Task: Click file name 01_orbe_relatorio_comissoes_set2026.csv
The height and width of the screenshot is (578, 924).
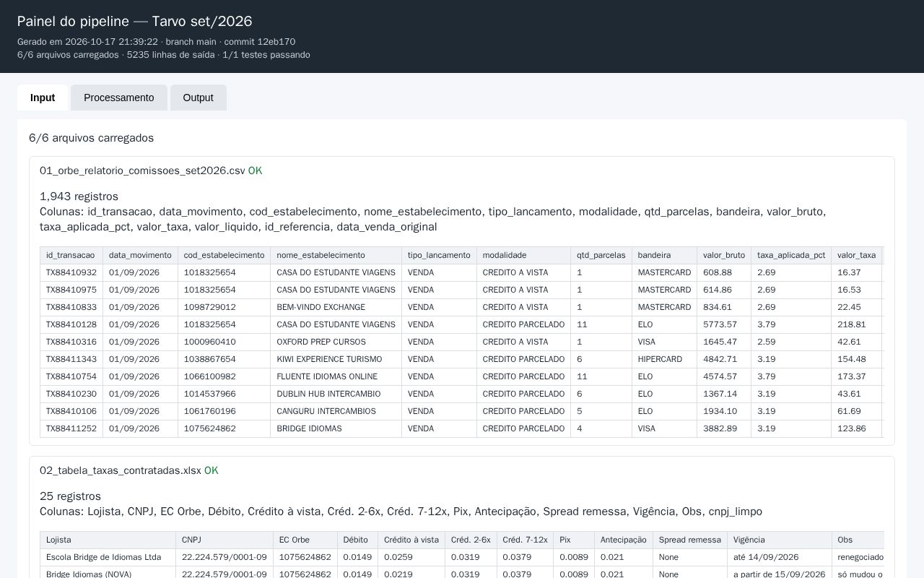Action: click(x=142, y=171)
